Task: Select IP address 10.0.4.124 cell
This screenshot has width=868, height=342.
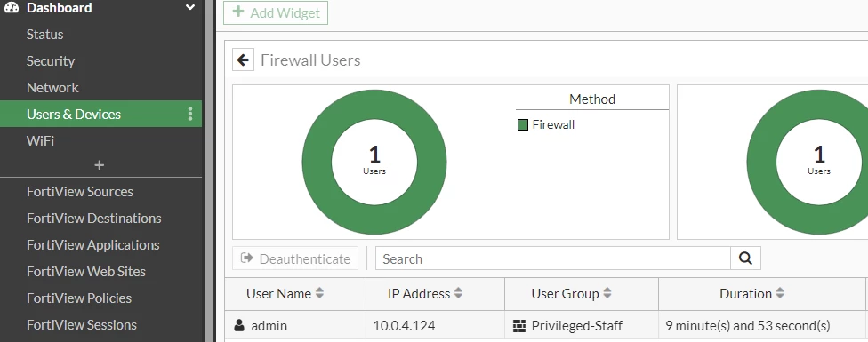Action: point(435,325)
